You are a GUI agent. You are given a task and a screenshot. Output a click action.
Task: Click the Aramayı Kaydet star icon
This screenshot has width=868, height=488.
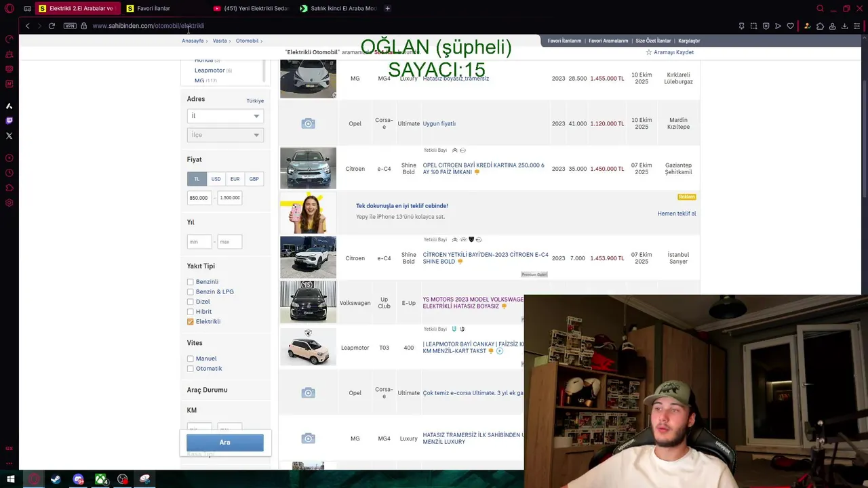(x=649, y=52)
